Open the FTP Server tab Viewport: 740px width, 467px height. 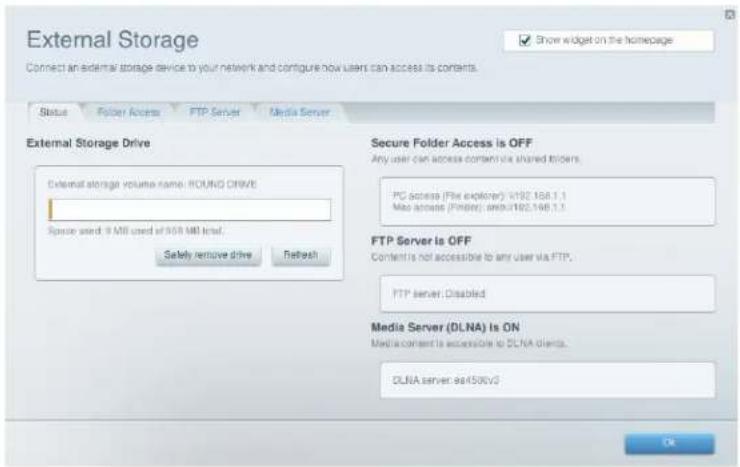(x=215, y=112)
